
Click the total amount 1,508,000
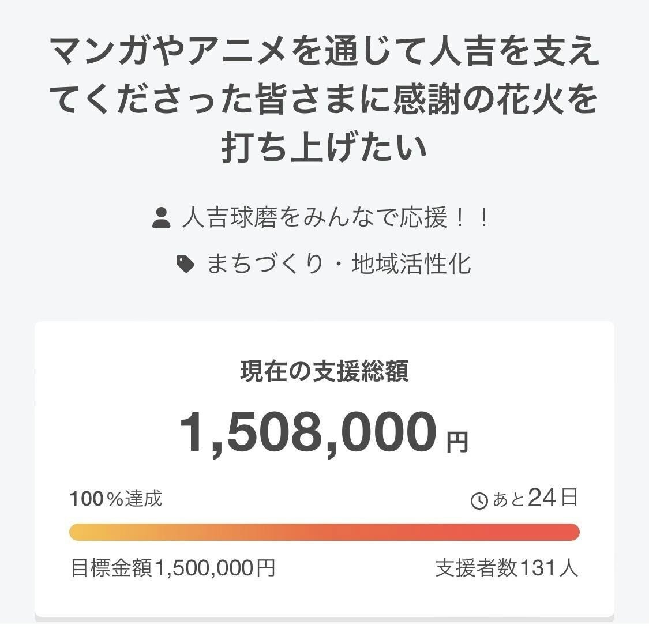[308, 433]
